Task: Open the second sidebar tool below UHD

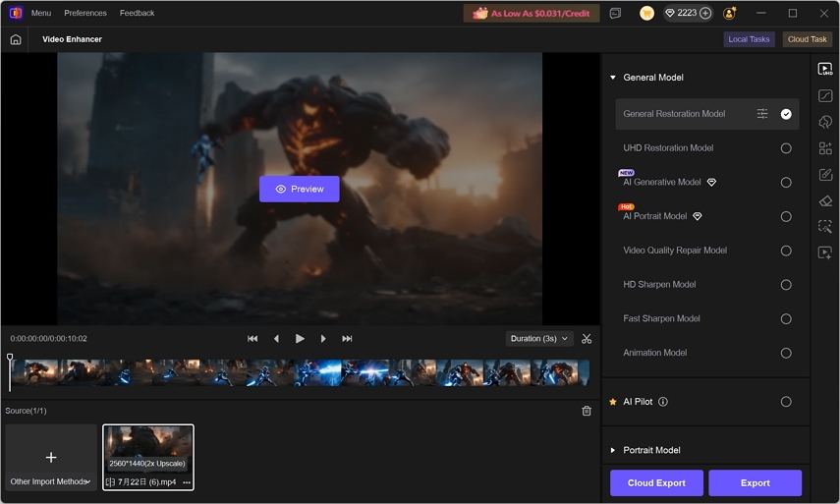Action: coord(825,96)
